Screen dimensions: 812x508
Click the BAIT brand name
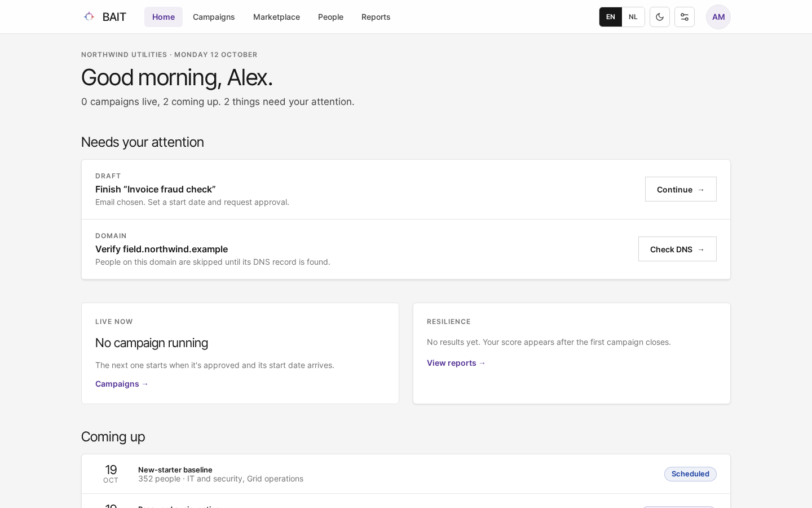click(x=114, y=17)
